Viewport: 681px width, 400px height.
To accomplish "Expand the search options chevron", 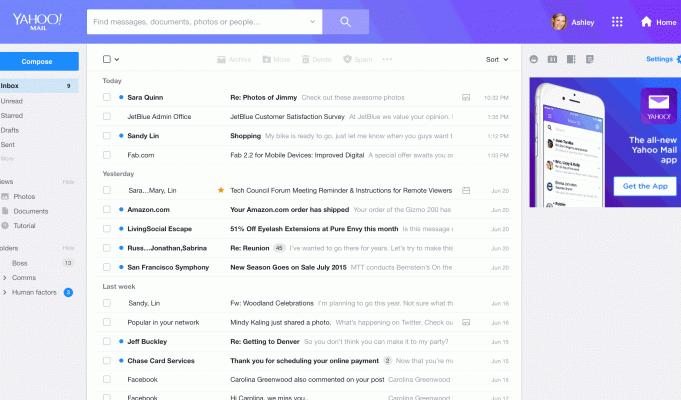I will [x=312, y=22].
